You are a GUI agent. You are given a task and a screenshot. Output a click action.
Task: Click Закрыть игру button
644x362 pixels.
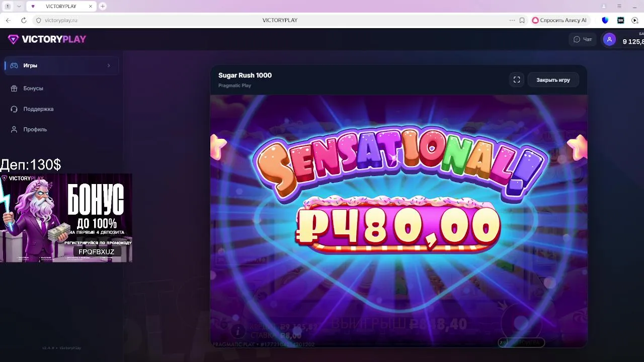[553, 80]
